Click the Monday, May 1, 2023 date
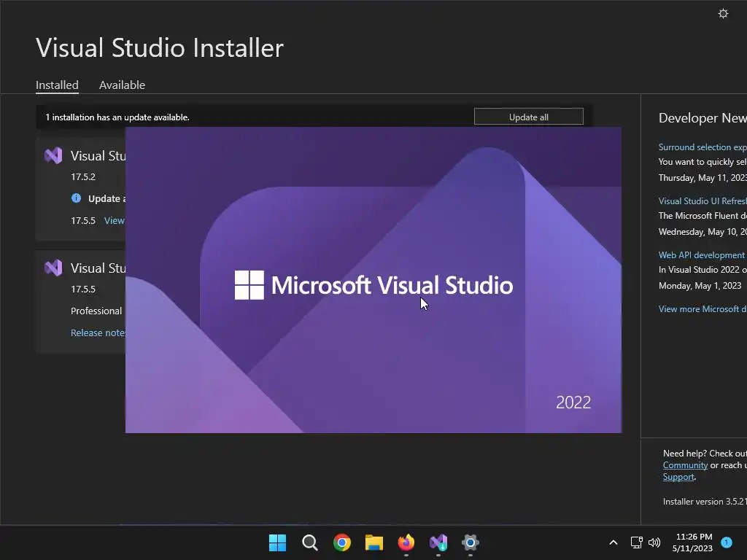Viewport: 747px width, 560px height. (700, 286)
